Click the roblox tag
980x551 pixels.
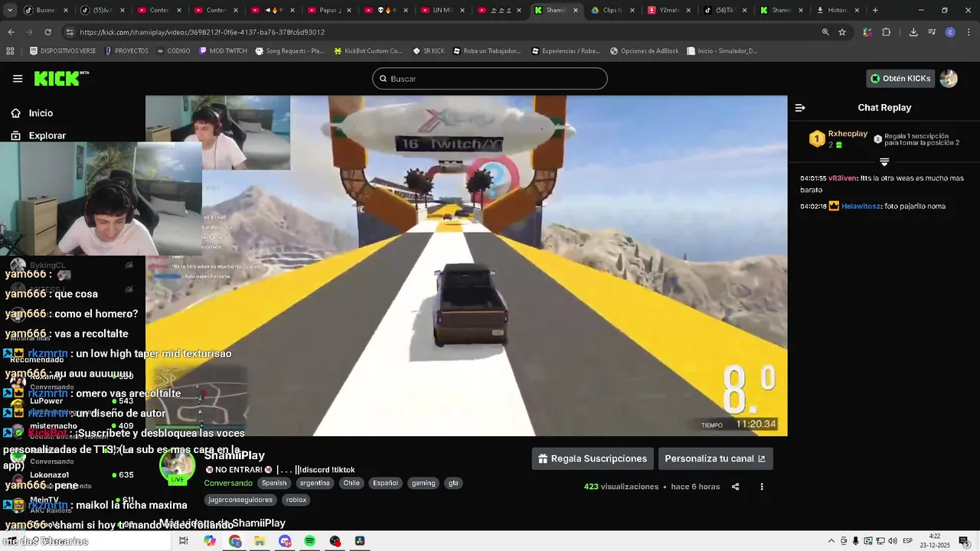pos(296,500)
